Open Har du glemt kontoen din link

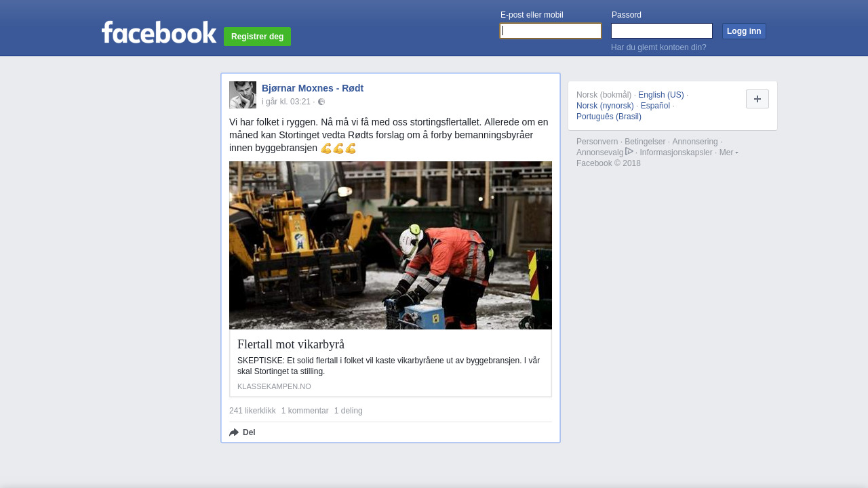(x=658, y=47)
